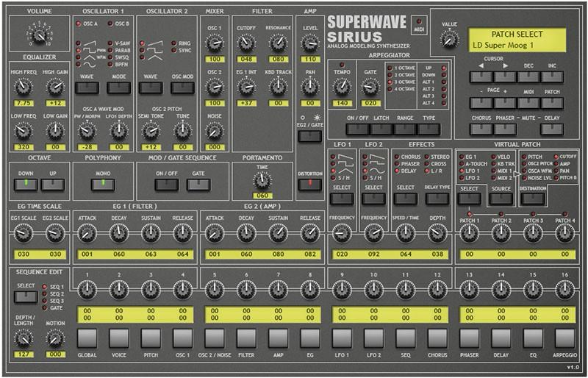Image resolution: width=588 pixels, height=378 pixels.
Task: Cycle the arpeggiator Type selector
Action: click(x=429, y=129)
